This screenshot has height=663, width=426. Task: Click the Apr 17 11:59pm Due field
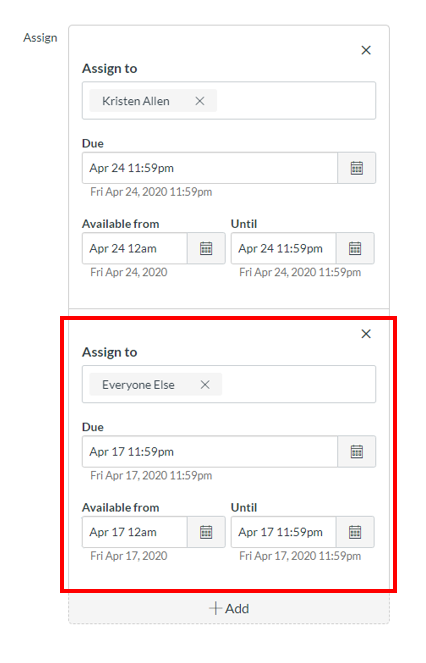(x=210, y=452)
